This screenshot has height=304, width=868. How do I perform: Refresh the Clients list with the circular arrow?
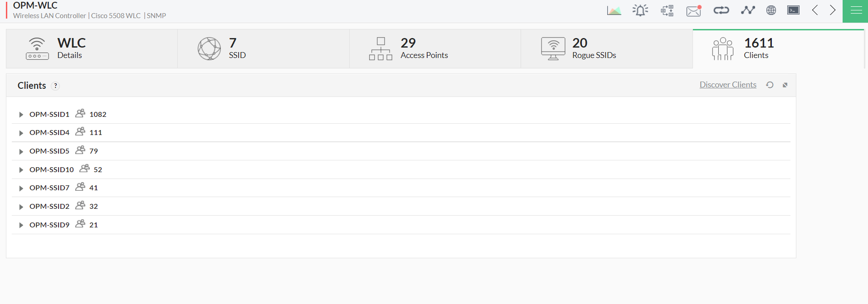770,85
